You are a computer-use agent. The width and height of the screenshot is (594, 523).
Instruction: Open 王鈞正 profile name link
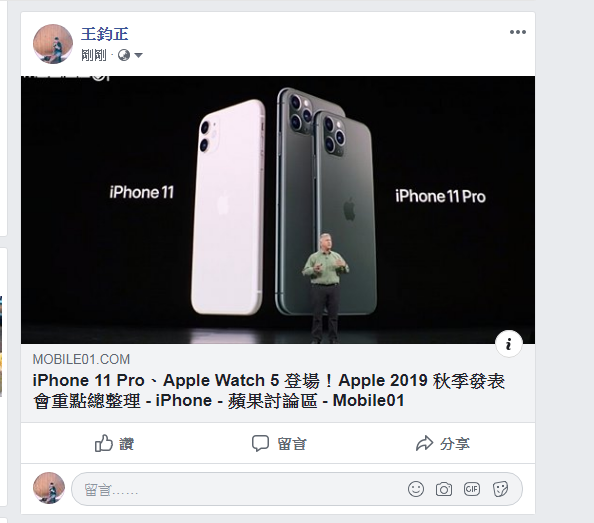click(x=105, y=34)
